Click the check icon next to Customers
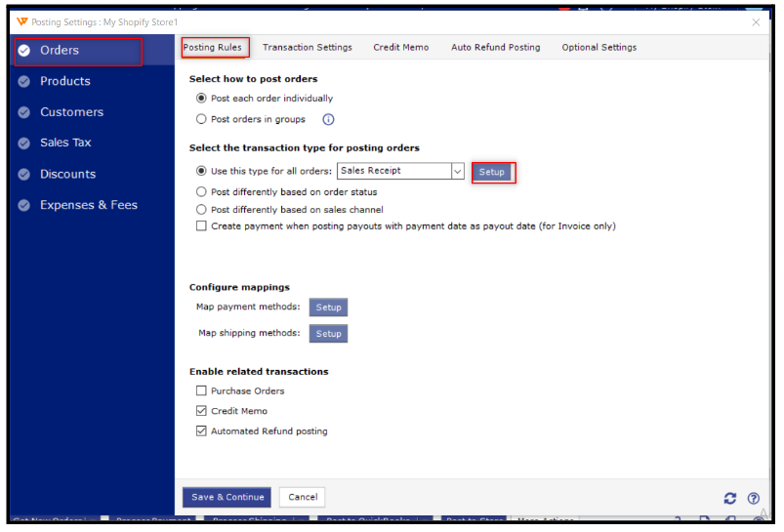The image size is (784, 532). pyautogui.click(x=24, y=112)
